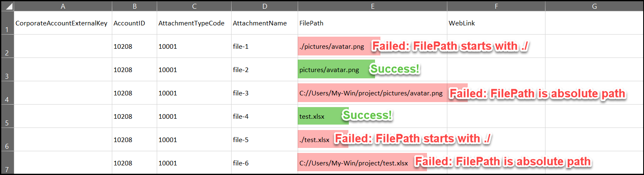Select column A header
Screen dimensions: 644x175
tap(63, 6)
